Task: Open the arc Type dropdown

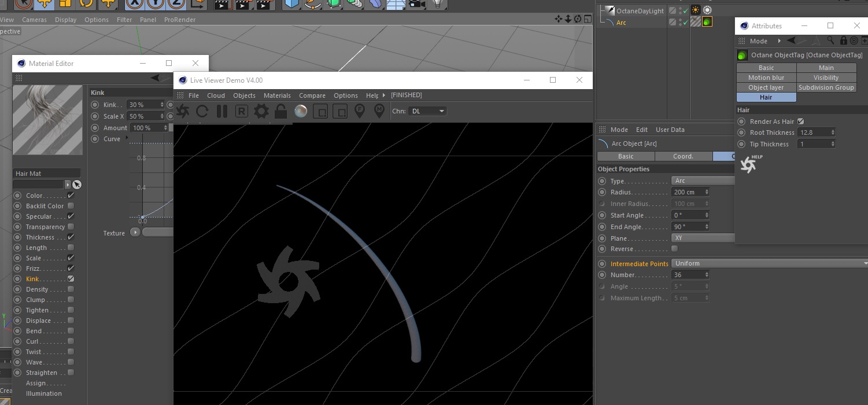Action: pos(703,181)
